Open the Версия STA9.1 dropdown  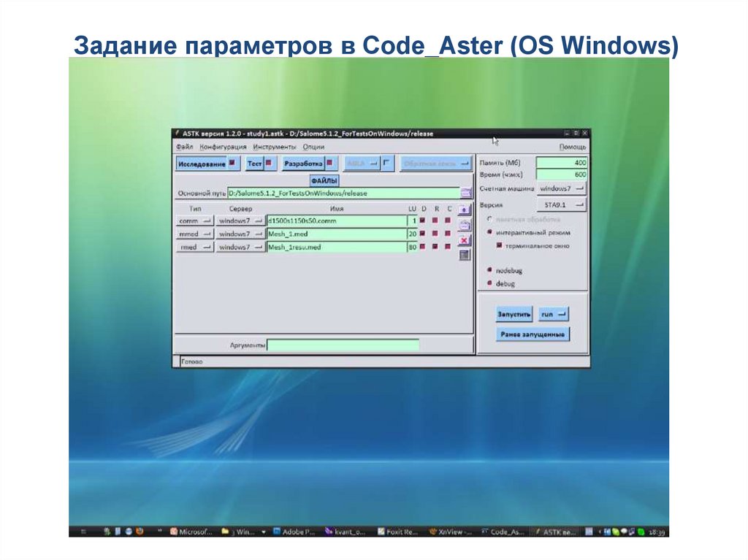pos(562,205)
